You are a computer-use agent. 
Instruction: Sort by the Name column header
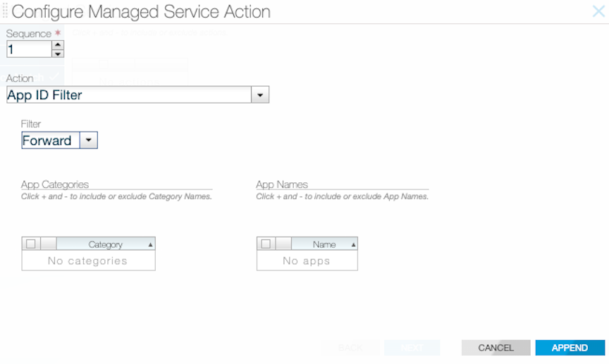click(324, 244)
